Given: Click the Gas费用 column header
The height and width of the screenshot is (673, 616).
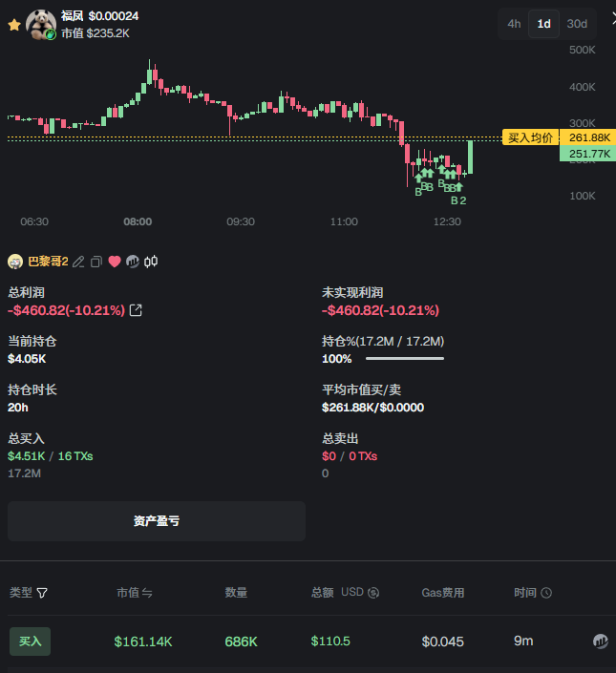Looking at the screenshot, I should 443,593.
